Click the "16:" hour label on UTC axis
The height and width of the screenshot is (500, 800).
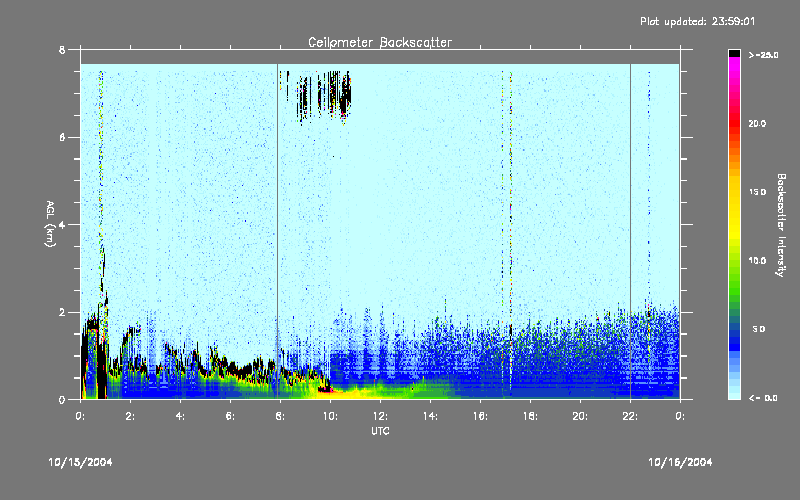pos(480,416)
